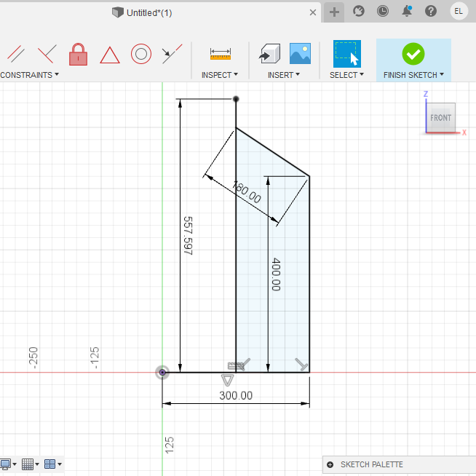476x476 pixels.
Task: Select the Concentric constraint tool
Action: click(x=141, y=54)
